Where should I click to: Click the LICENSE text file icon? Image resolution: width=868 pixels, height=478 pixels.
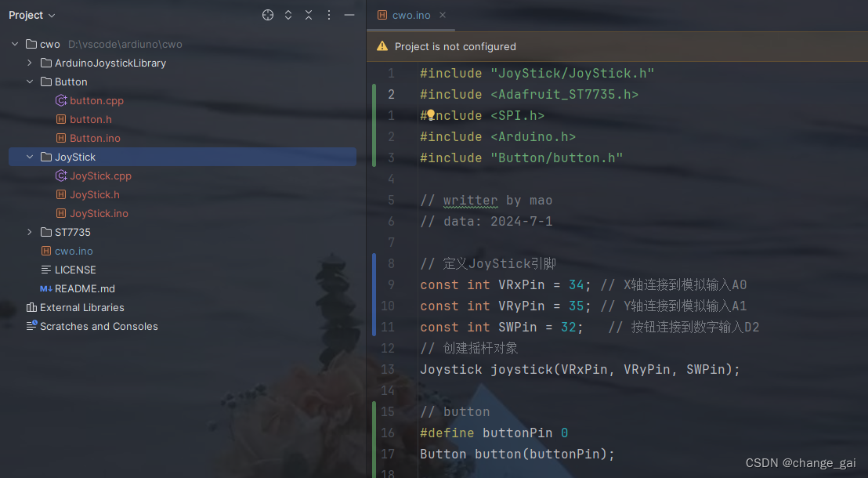coord(46,270)
